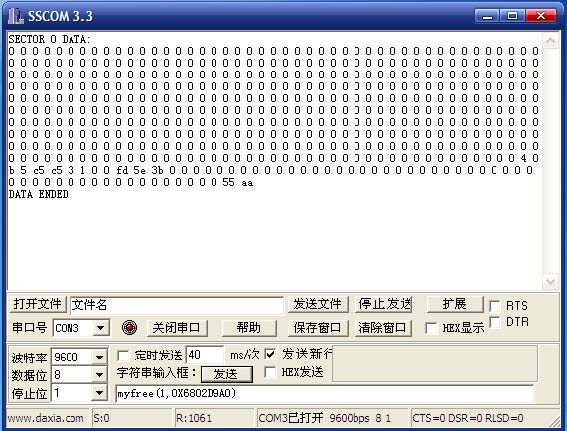Uncheck the 发送新行 checkbox
The height and width of the screenshot is (431, 567).
coord(270,354)
